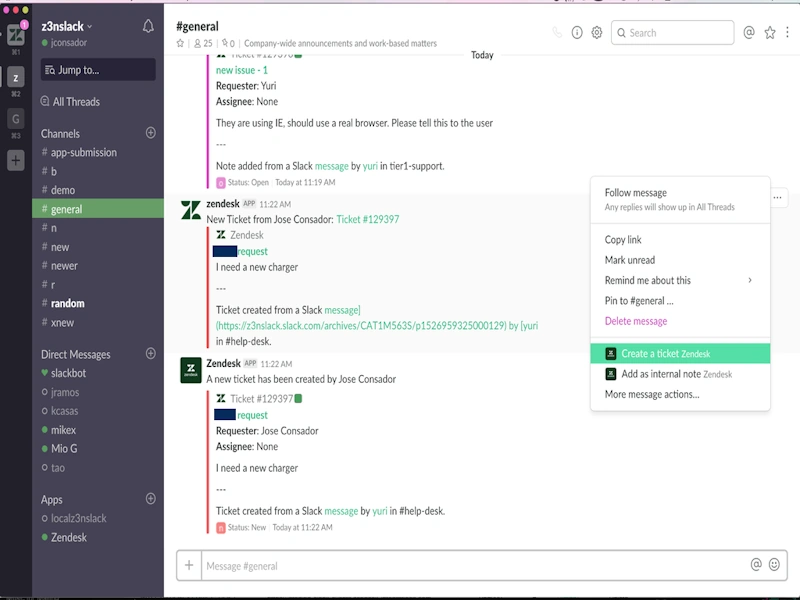Open Jump to quick switcher

click(x=98, y=70)
